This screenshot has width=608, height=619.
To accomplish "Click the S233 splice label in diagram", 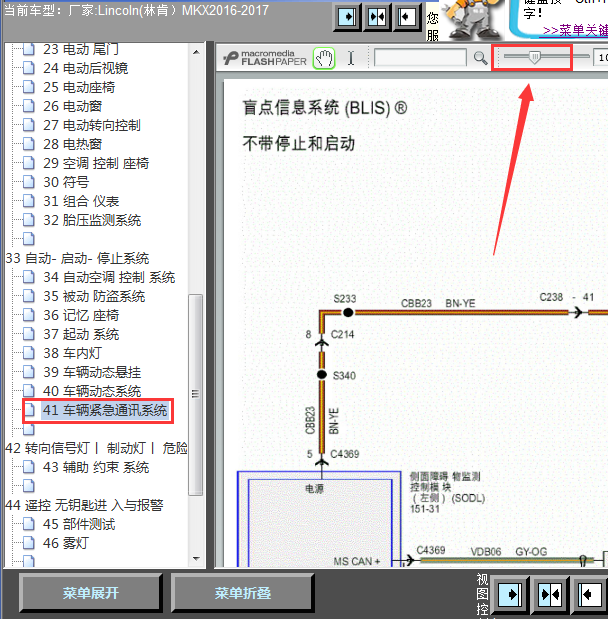I will pyautogui.click(x=345, y=299).
